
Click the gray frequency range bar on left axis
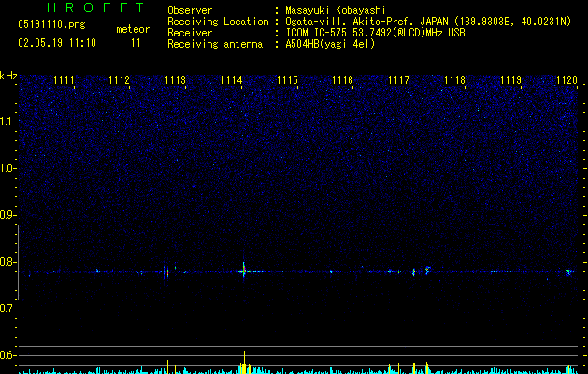click(x=18, y=263)
